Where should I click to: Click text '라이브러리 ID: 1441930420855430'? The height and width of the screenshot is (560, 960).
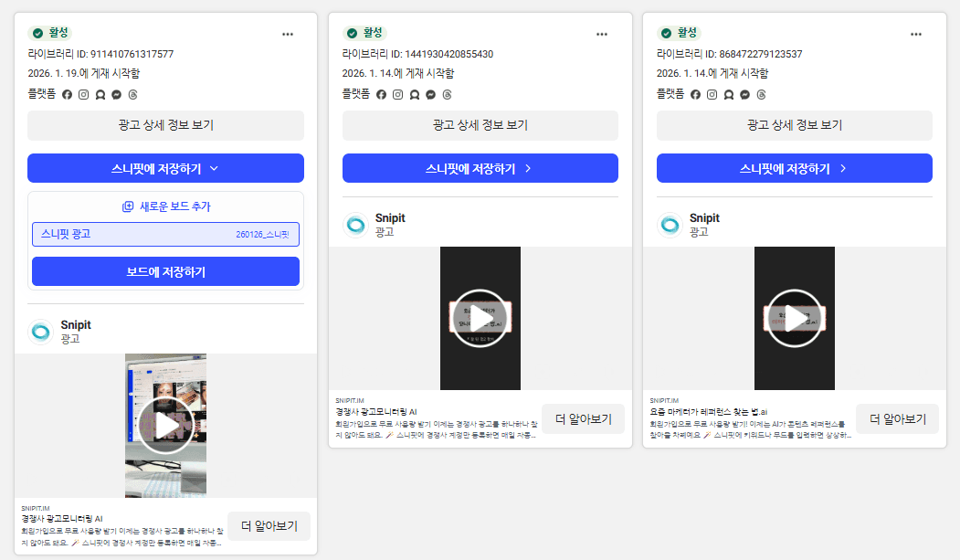(417, 54)
